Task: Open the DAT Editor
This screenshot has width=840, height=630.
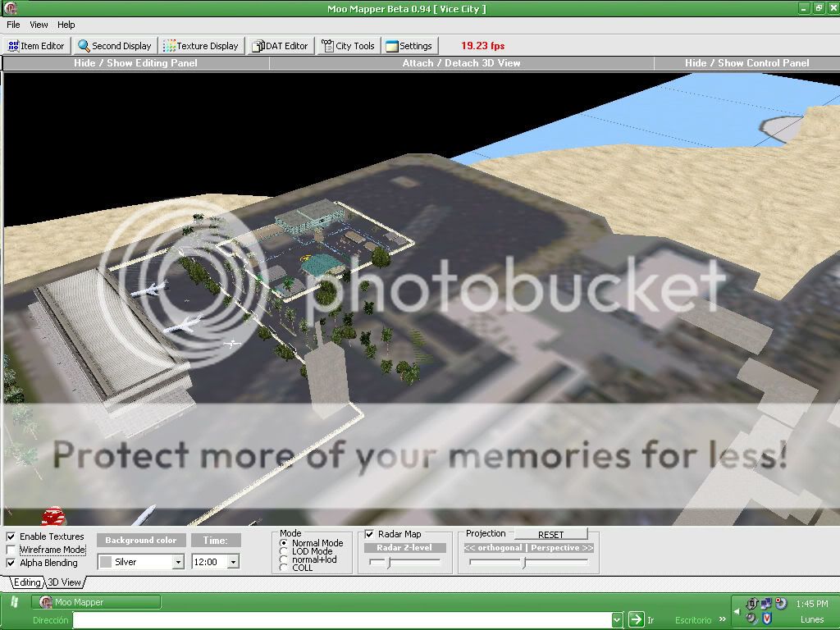Action: pos(281,46)
